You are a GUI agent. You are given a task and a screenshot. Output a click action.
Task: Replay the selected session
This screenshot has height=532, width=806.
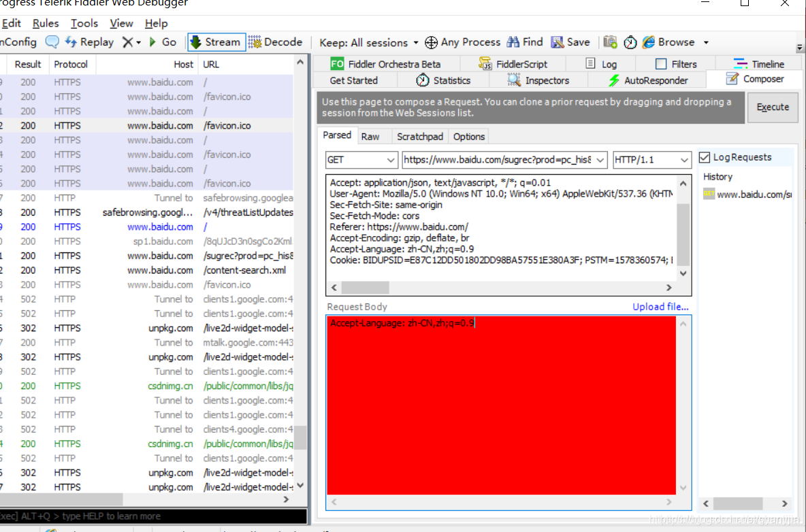(x=89, y=42)
